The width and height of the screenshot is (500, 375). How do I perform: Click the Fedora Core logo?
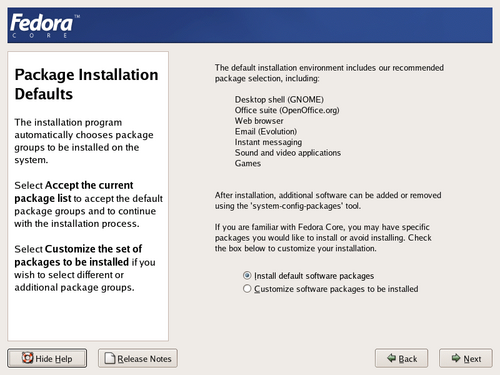[x=45, y=26]
